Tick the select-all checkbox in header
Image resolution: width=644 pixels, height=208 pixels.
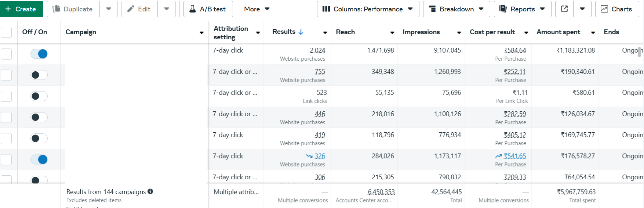tap(6, 32)
